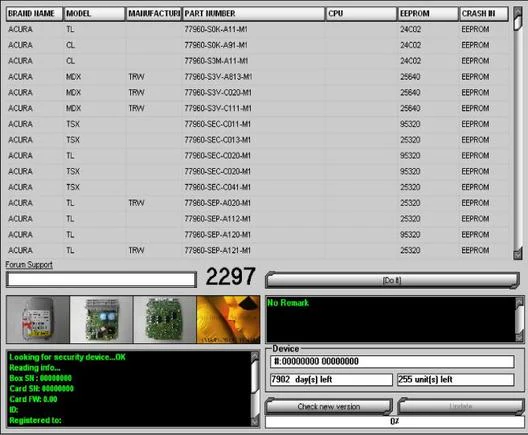
Task: Click the 2297 record count
Action: click(231, 277)
